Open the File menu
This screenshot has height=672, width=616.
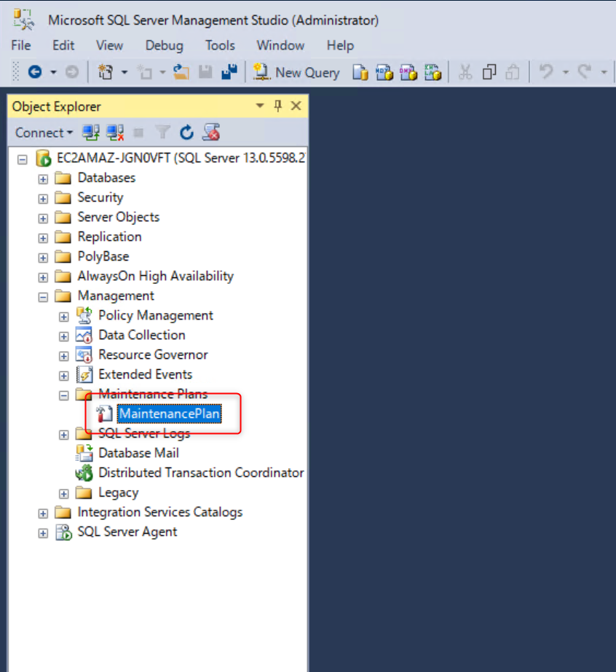coord(21,45)
